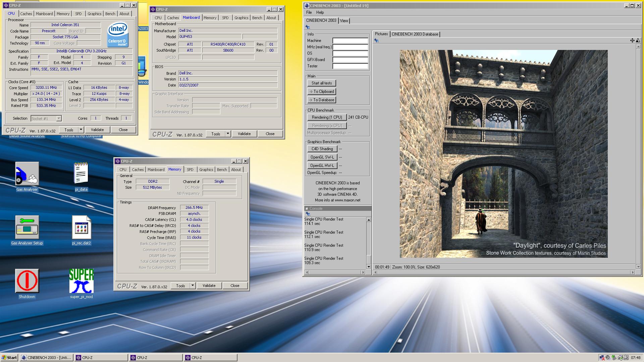The height and width of the screenshot is (362, 644).
Task: Click the console scroll down arrow
Action: tap(369, 267)
